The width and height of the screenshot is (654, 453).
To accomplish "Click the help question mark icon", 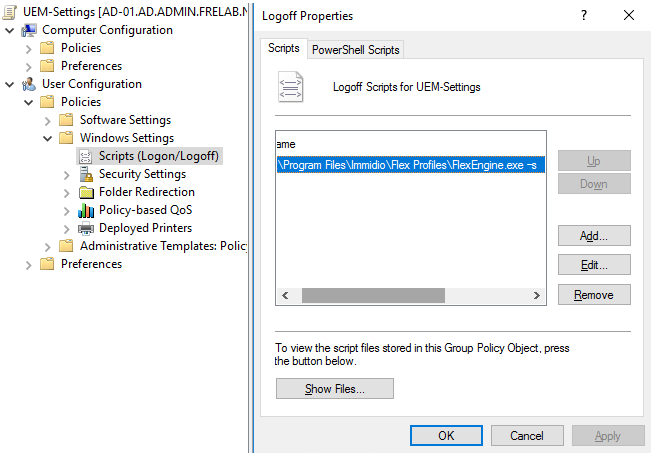I will [584, 16].
